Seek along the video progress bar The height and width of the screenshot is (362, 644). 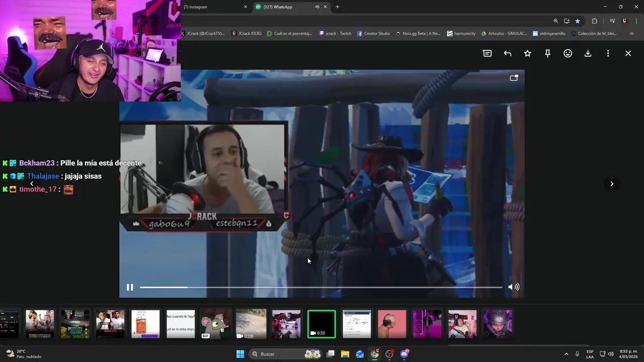[321, 287]
